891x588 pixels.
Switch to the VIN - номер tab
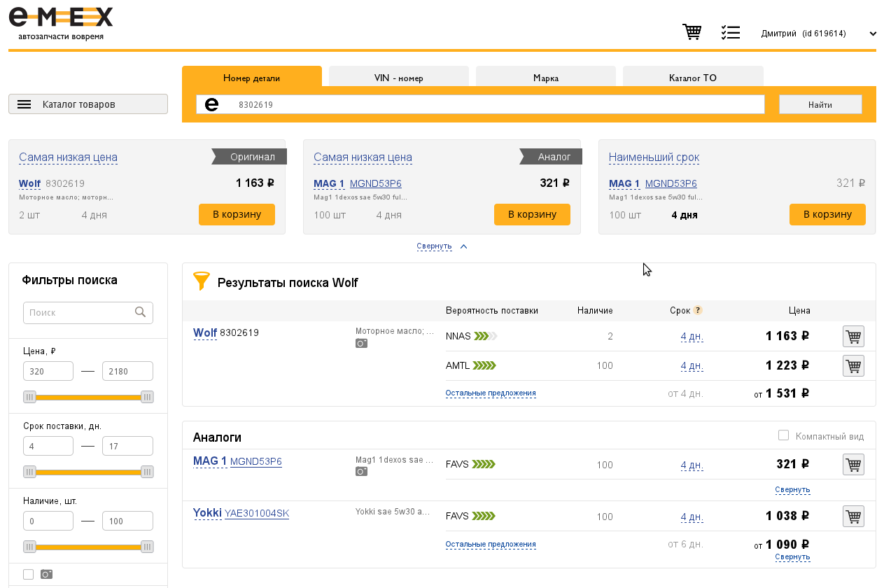pos(399,77)
